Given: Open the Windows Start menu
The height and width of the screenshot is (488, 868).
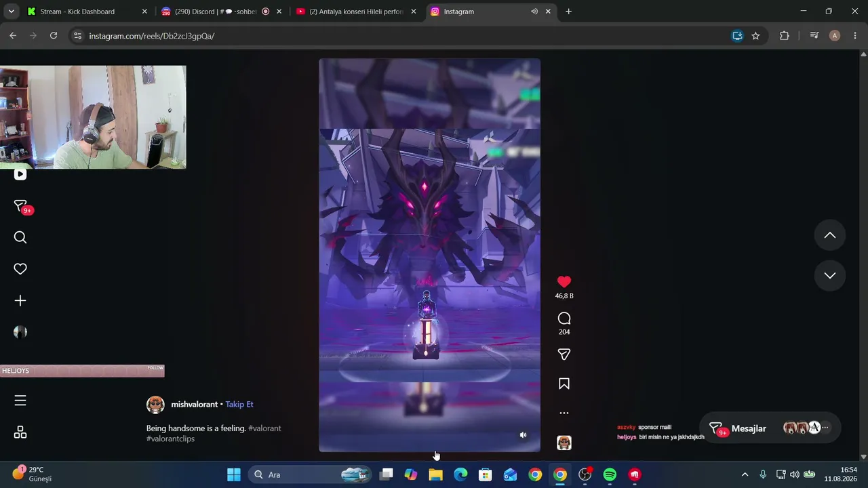Looking at the screenshot, I should click(x=233, y=474).
